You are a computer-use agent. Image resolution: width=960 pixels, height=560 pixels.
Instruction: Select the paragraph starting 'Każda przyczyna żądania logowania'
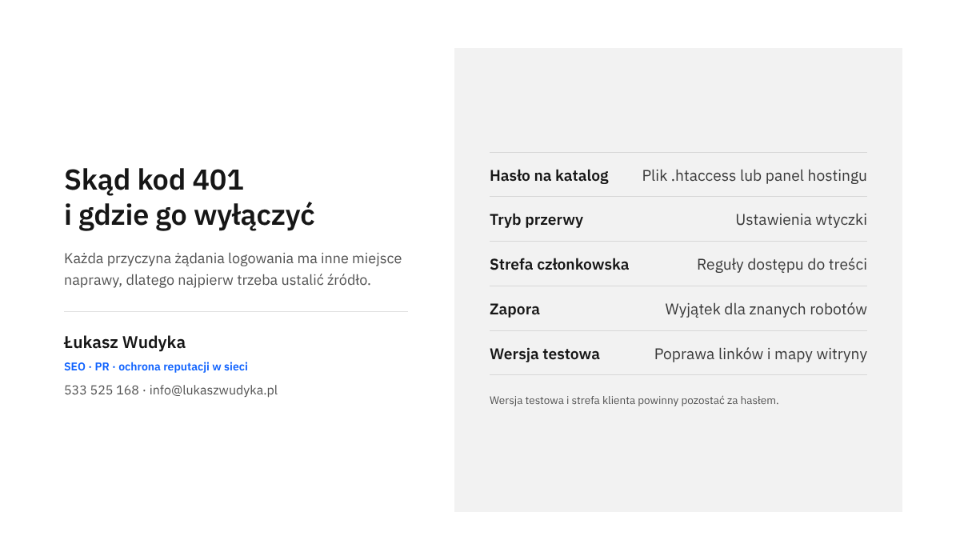[233, 270]
